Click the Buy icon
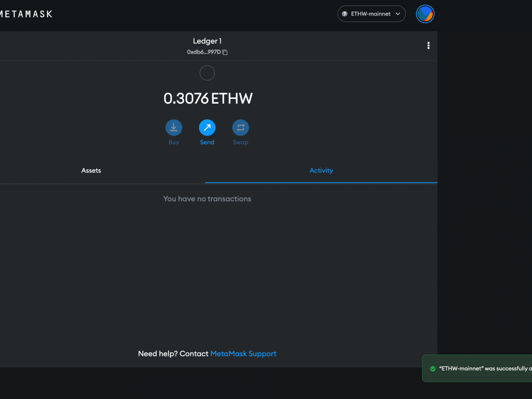532x399 pixels. (174, 128)
